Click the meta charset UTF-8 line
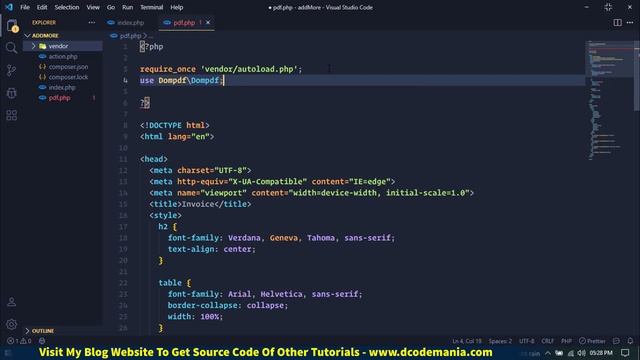 pyautogui.click(x=200, y=170)
